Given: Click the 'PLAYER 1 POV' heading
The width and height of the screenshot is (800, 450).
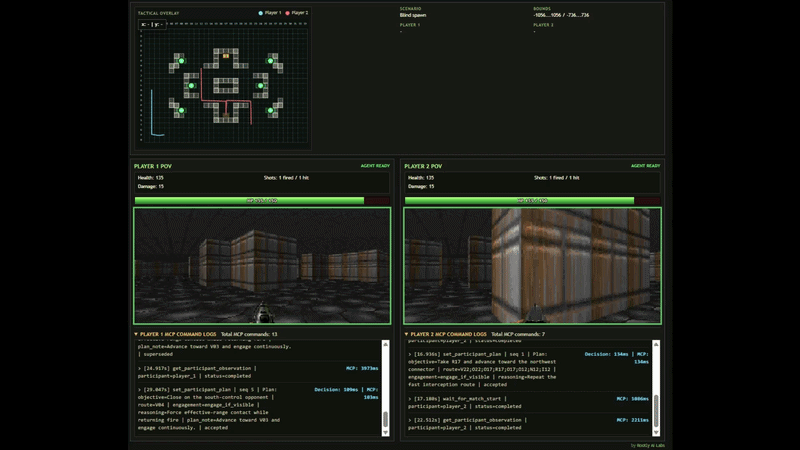Looking at the screenshot, I should (x=153, y=166).
